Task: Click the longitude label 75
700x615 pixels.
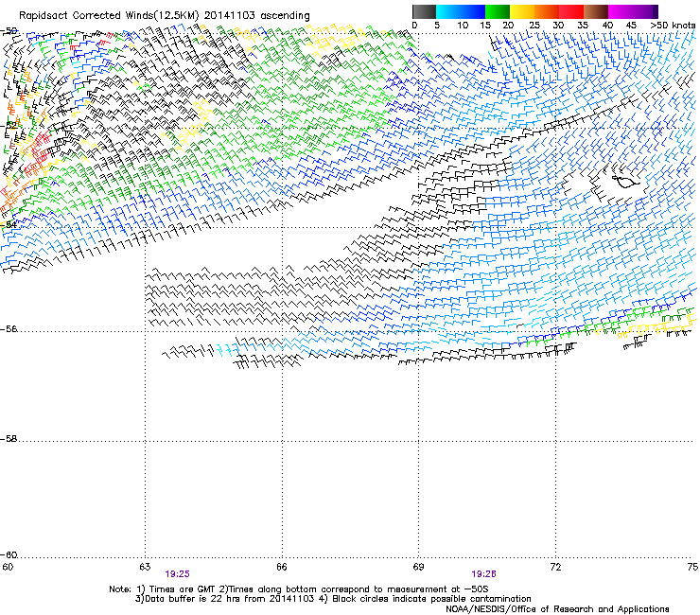Action: click(692, 567)
